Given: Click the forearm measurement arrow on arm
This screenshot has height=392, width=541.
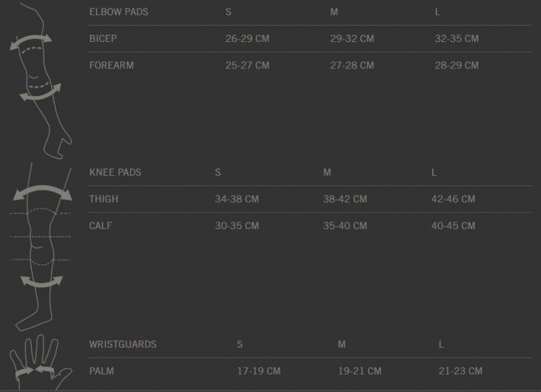Looking at the screenshot, I should 41,92.
